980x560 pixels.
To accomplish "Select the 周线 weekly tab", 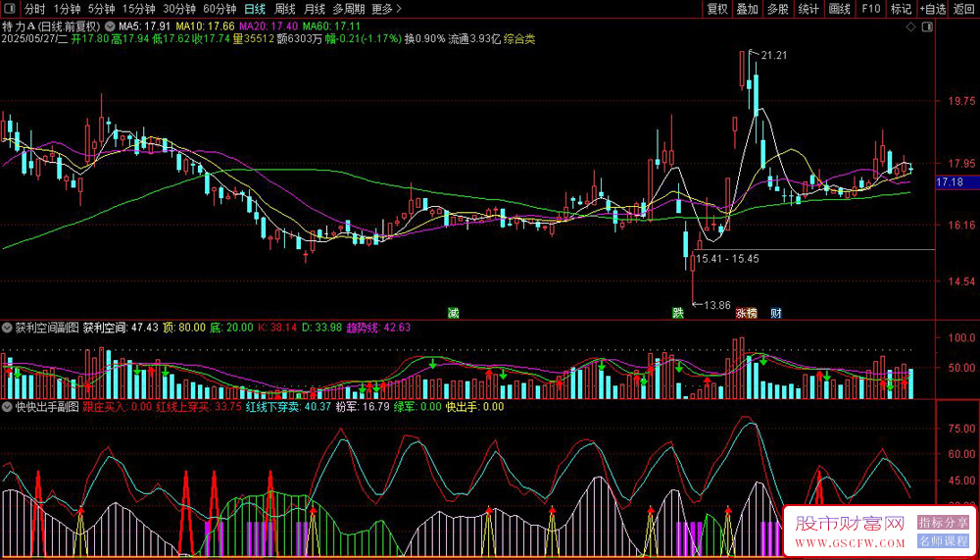I will pos(285,10).
